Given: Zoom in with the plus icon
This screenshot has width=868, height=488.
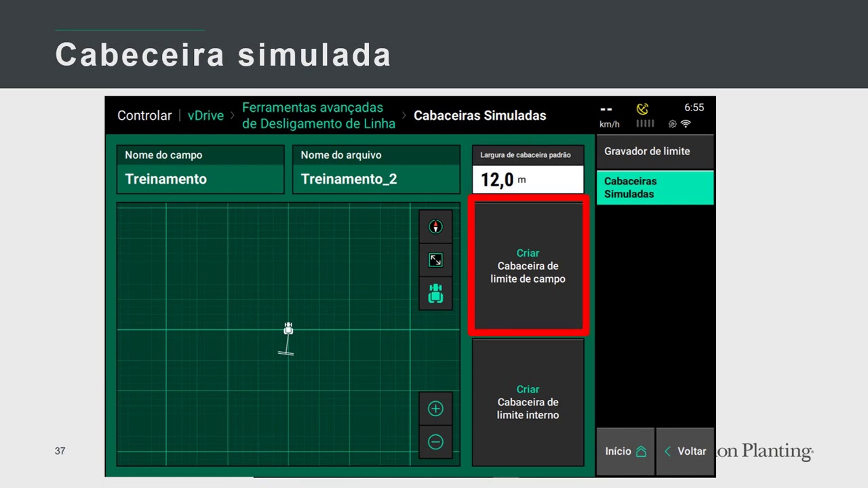Looking at the screenshot, I should (435, 409).
